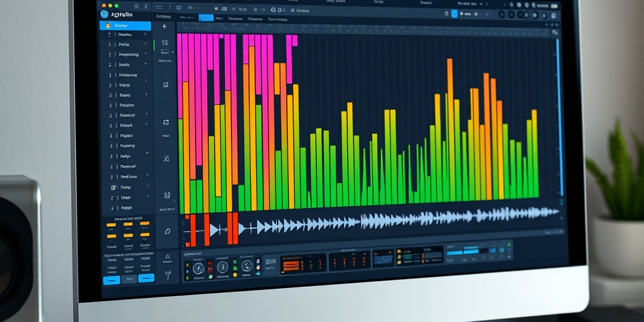Screen dimensions: 644x322
Task: Click the blue level meter in the bottom-right panel
Action: [x=464, y=250]
